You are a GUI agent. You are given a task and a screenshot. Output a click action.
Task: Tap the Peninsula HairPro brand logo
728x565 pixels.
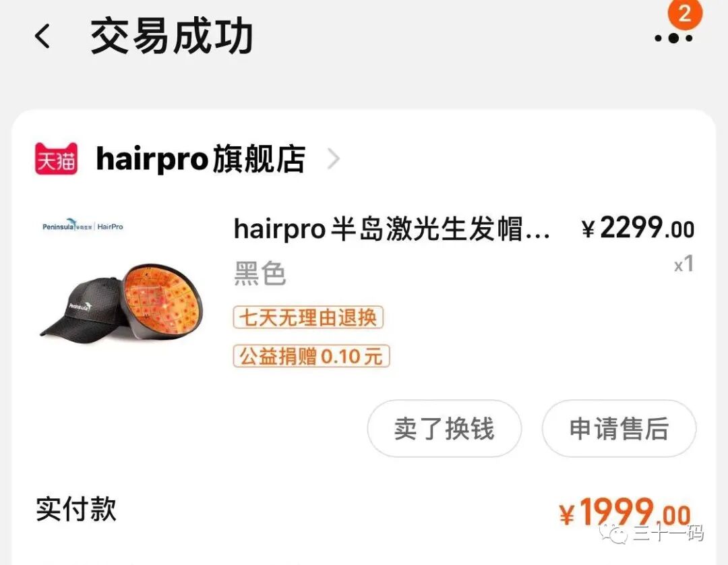[83, 225]
